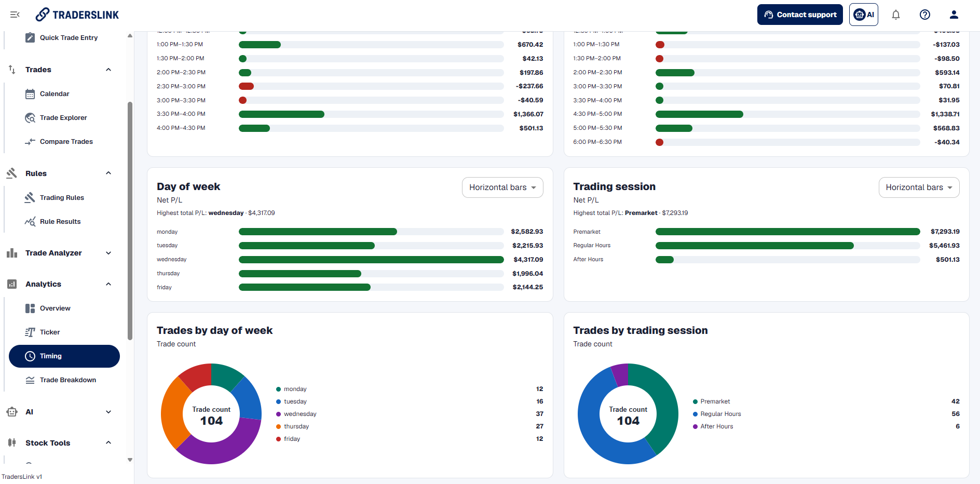
Task: Collapse the Stock Tools section chevron
Action: pos(108,443)
